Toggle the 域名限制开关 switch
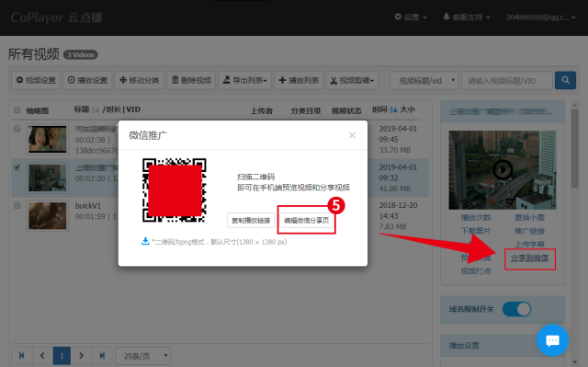588x367 pixels. [516, 309]
